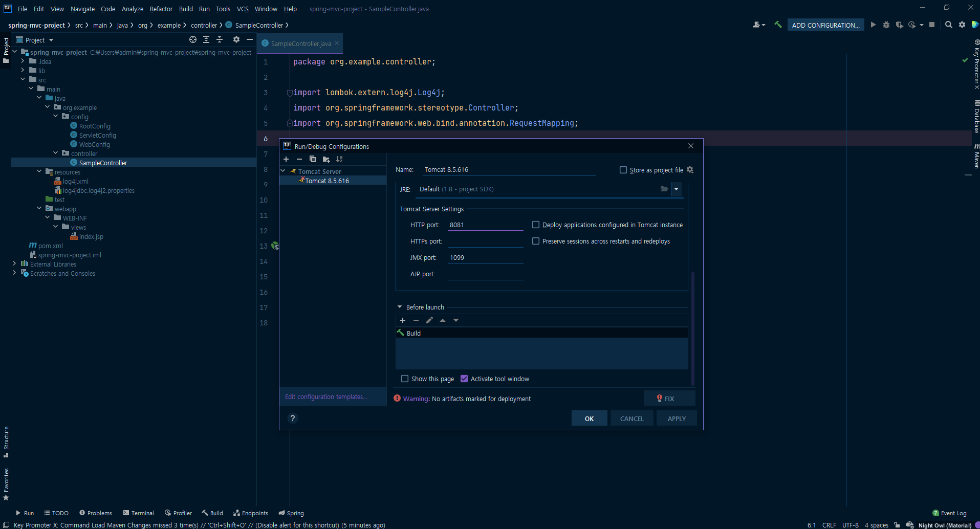Browse JRE path folder icon
Viewport: 980px width, 529px height.
pyautogui.click(x=664, y=189)
